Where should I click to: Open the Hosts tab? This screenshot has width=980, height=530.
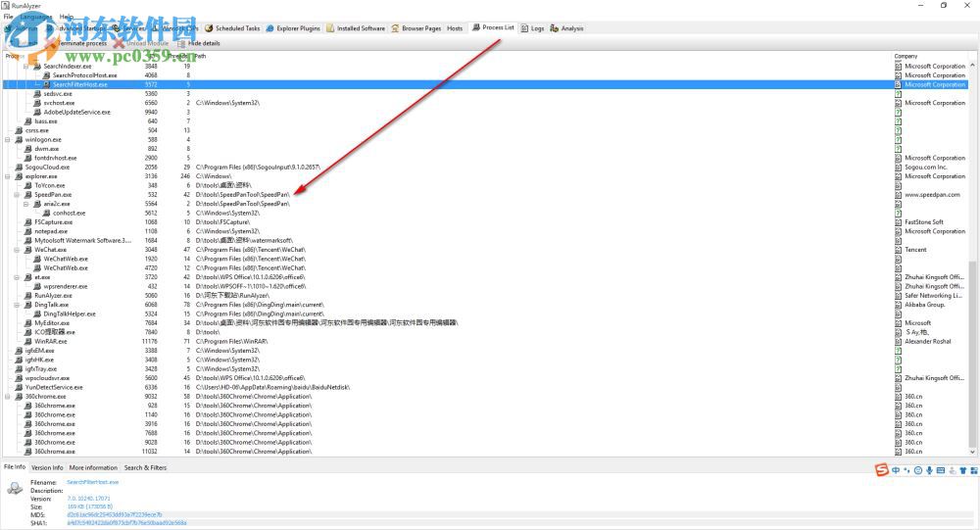[x=455, y=28]
